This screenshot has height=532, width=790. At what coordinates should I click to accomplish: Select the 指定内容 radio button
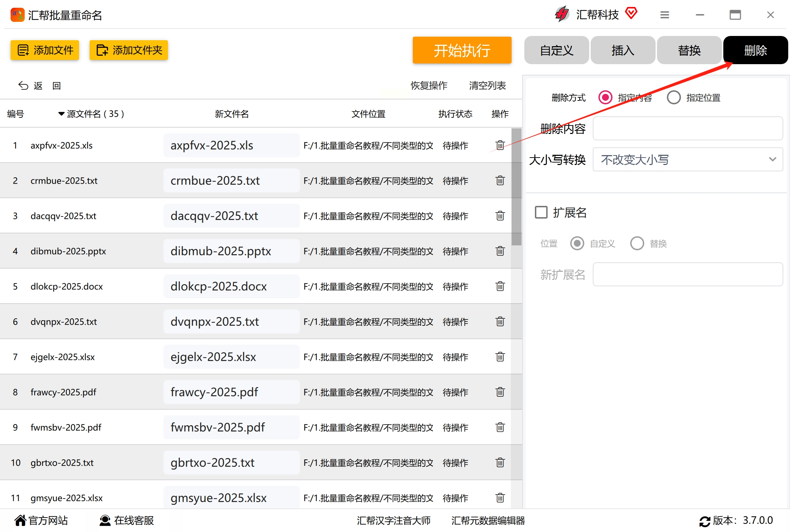tap(605, 97)
